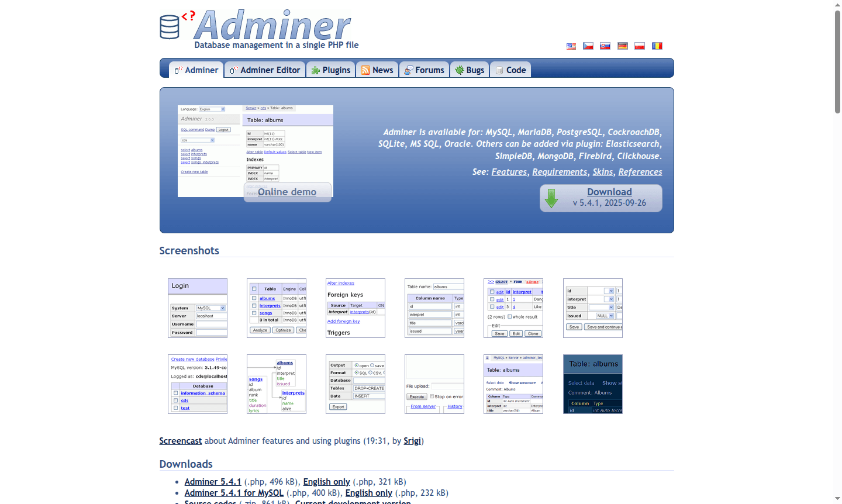
Task: Click the bug icon on the Bugs tab
Action: pyautogui.click(x=460, y=70)
